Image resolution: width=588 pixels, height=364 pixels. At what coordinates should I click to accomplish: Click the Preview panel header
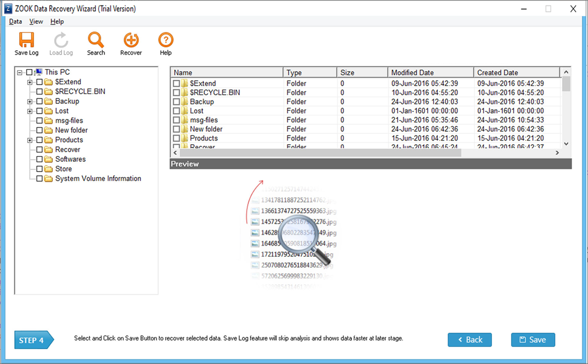pos(371,164)
